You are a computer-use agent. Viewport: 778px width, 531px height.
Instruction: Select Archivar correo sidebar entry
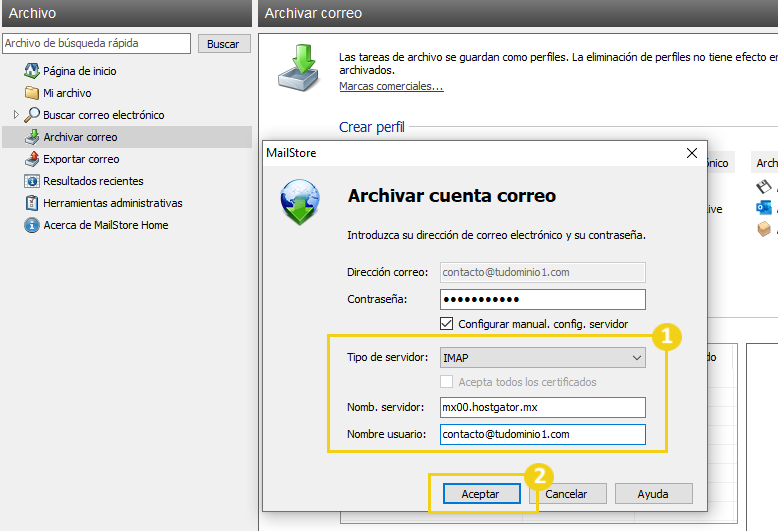(80, 137)
